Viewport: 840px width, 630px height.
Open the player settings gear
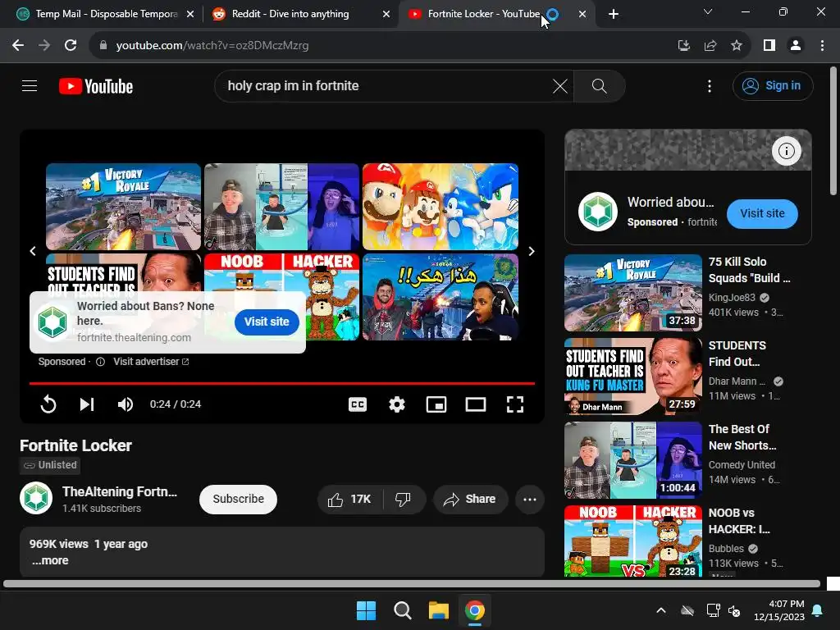[x=396, y=404]
